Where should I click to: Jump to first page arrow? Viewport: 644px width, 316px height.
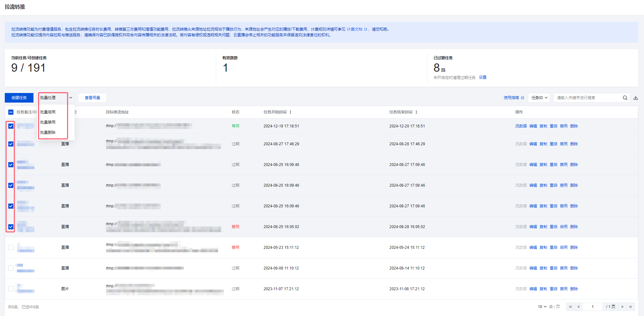tap(570, 307)
